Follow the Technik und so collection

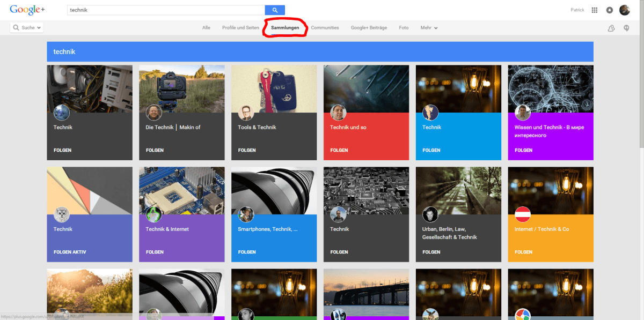point(339,150)
